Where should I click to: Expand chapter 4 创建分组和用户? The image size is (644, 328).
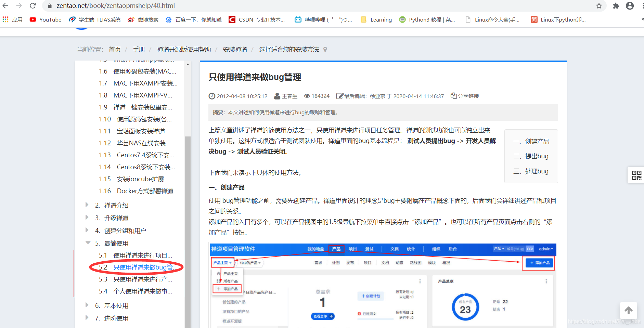pos(87,230)
